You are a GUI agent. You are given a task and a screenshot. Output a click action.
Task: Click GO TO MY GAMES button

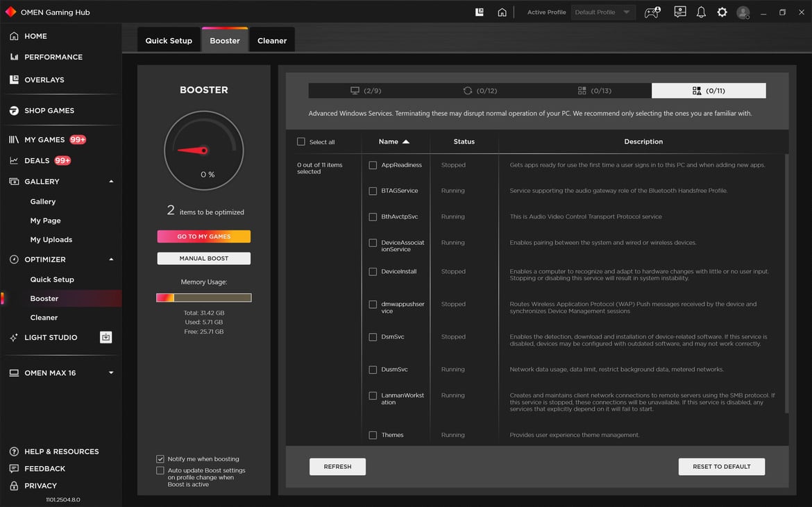[x=204, y=237]
